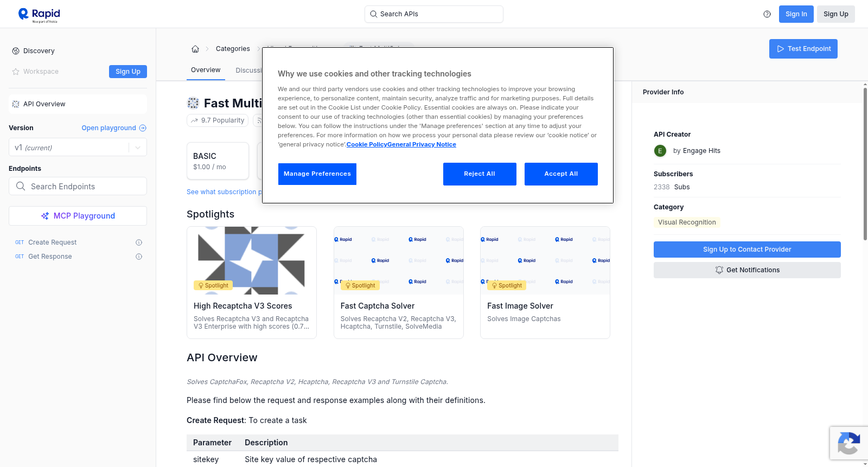Click Sign Up to Contact Provider
Screen dimensions: 868x467
pyautogui.click(x=747, y=250)
